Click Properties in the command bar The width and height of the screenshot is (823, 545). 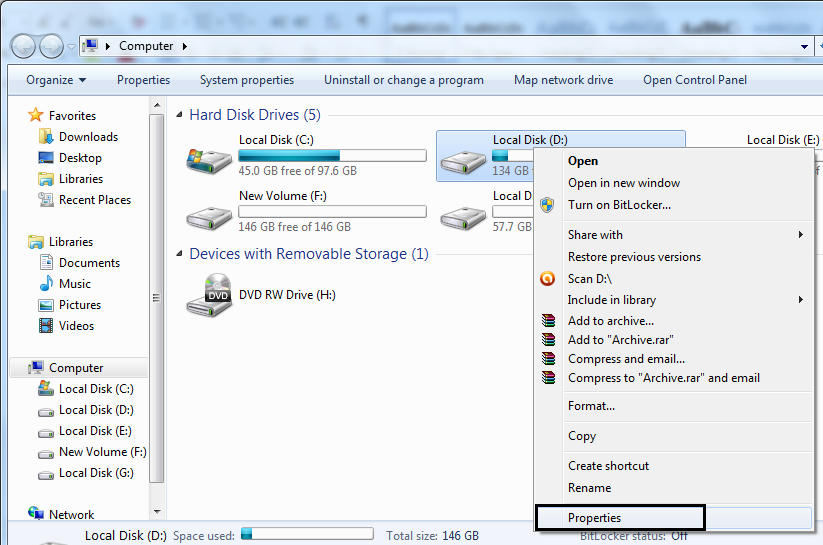tap(143, 80)
